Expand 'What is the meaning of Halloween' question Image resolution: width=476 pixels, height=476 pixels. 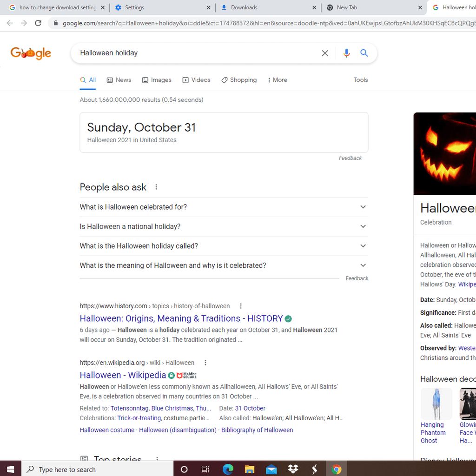coord(224,265)
